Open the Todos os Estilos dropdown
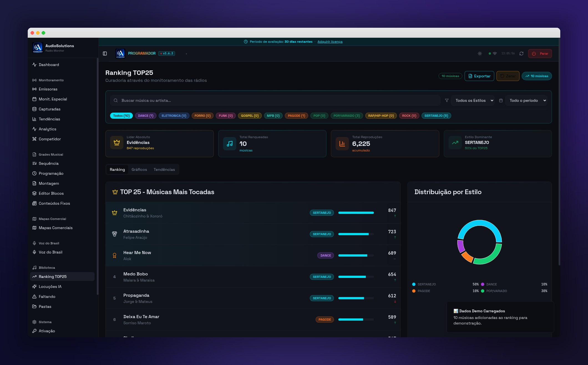This screenshot has width=588, height=365. [473, 100]
